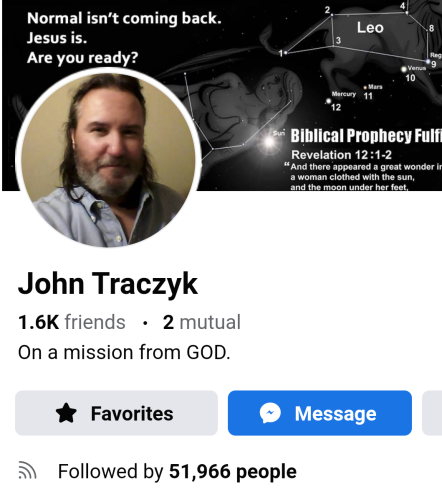Click the Messenger bubble icon

pos(270,413)
